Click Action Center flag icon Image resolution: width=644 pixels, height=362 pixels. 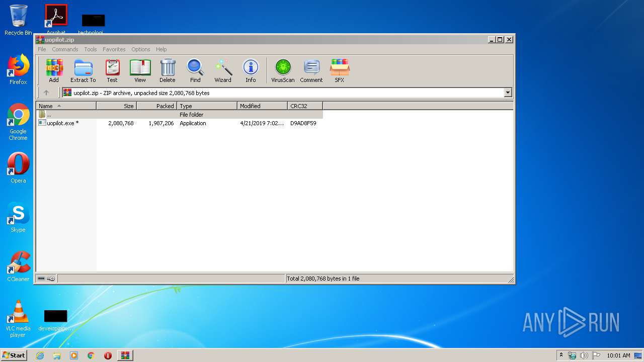point(596,355)
